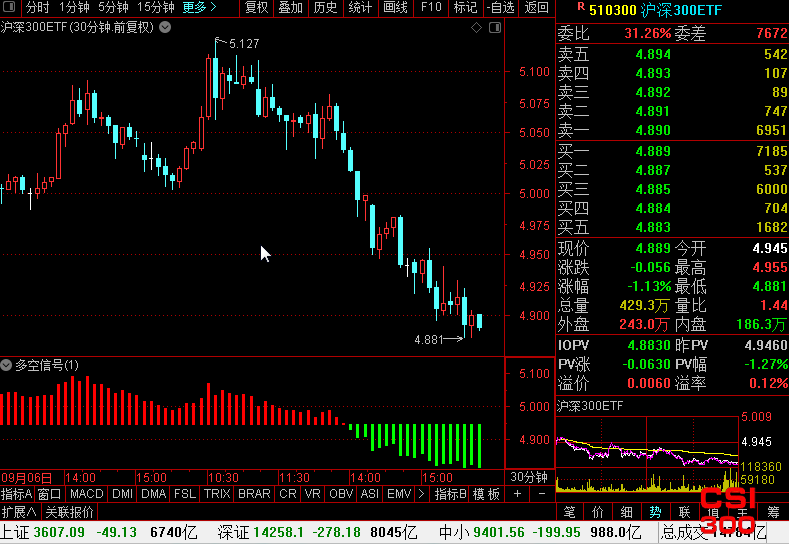Click the > arrow for more indicators
789x544 pixels.
(x=421, y=494)
